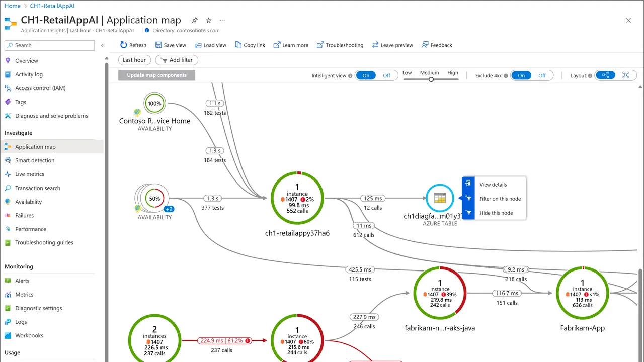Click the Hide this node icon
The height and width of the screenshot is (362, 644).
[x=468, y=213]
